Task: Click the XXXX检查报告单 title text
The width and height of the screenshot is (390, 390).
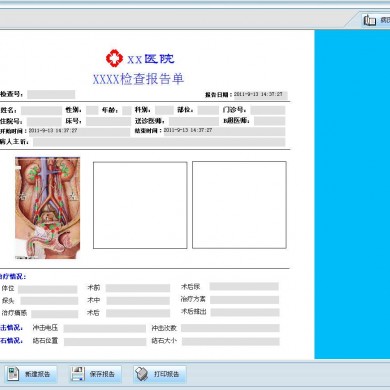Action: coord(138,79)
